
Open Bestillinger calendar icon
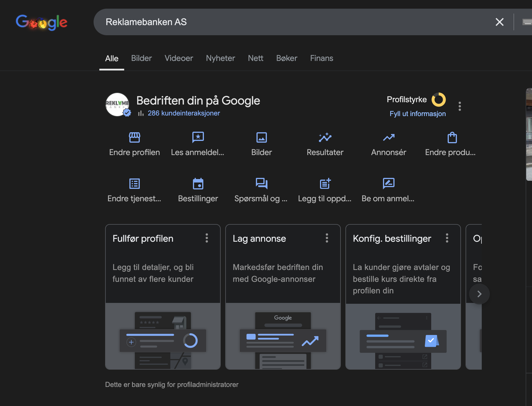click(x=198, y=184)
